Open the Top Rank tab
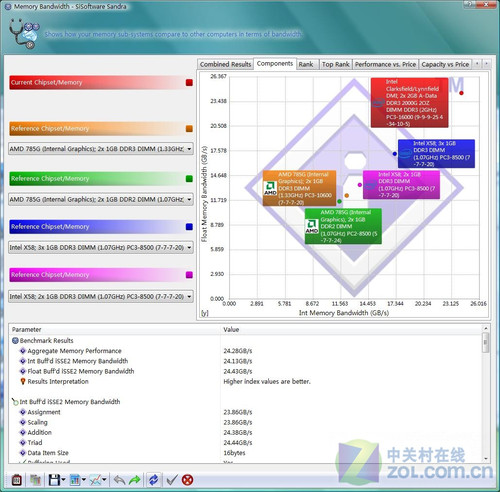The height and width of the screenshot is (492, 500). [x=335, y=64]
